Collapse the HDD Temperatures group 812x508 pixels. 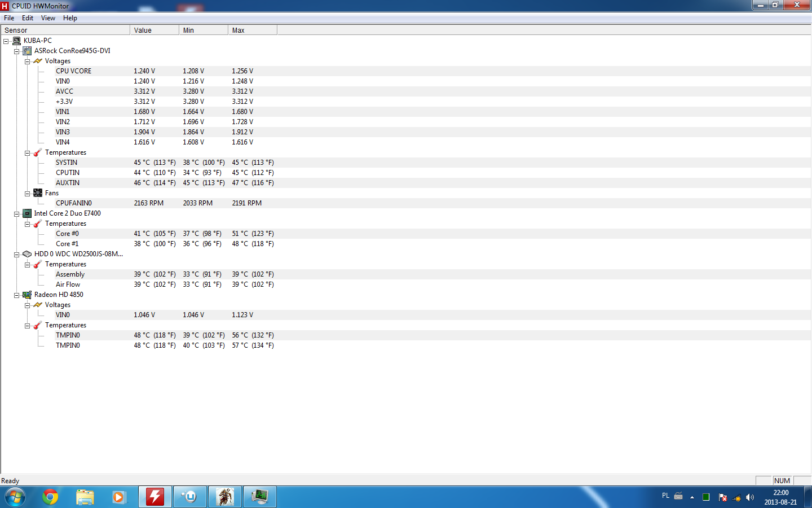tap(28, 265)
